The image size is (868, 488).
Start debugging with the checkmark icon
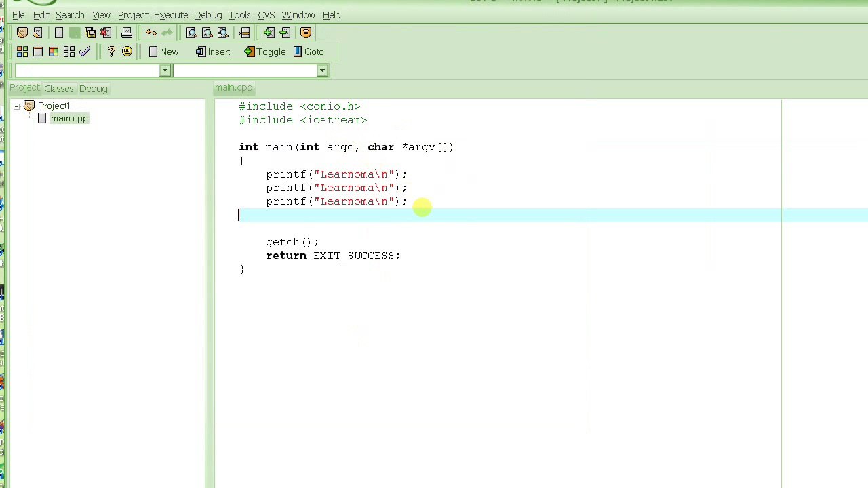(85, 52)
